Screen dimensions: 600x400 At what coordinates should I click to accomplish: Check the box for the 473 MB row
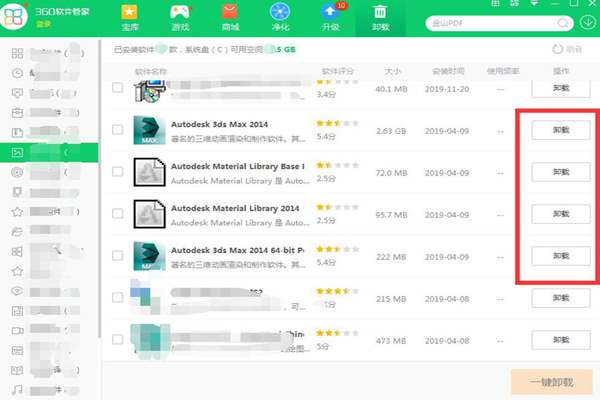pos(117,339)
